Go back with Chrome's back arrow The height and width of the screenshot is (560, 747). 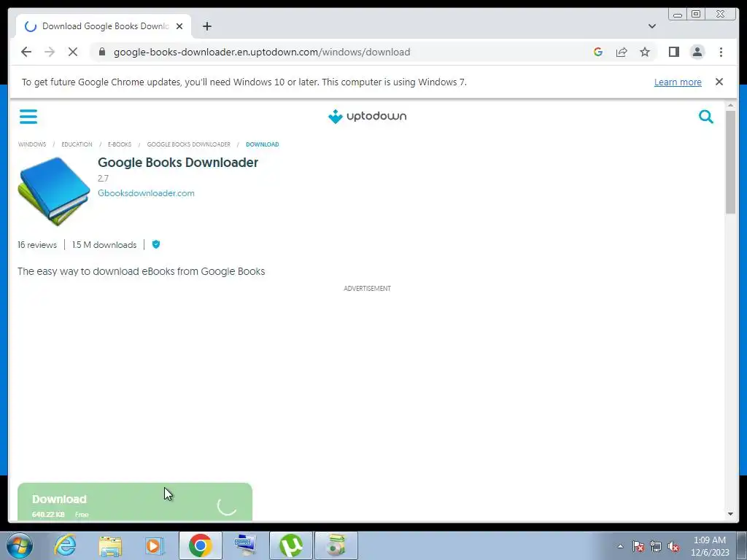pos(26,52)
